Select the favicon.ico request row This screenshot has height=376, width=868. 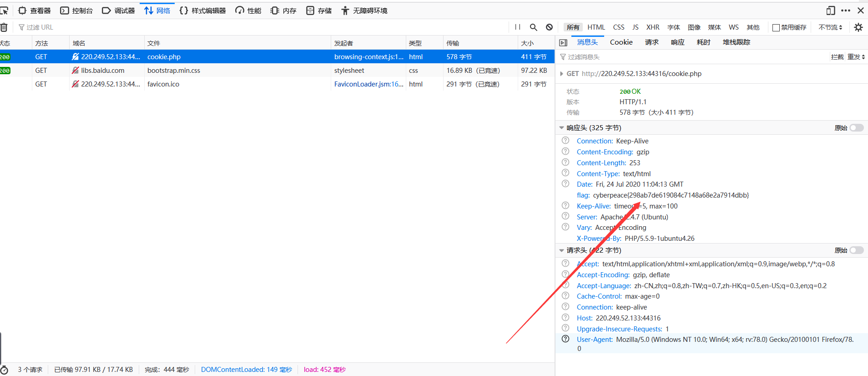pos(277,84)
